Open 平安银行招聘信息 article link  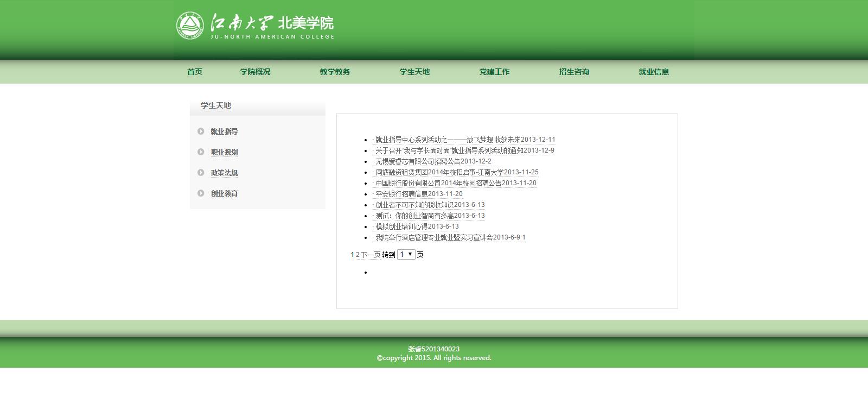point(401,194)
